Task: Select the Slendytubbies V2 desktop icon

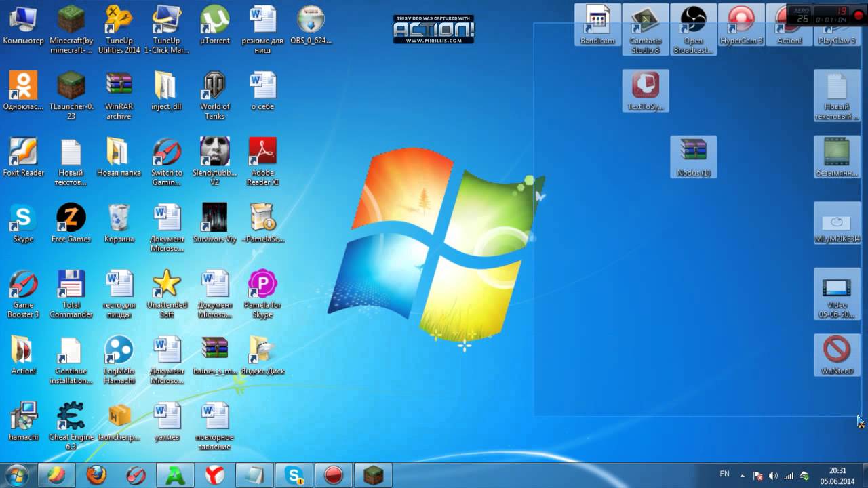Action: [215, 162]
